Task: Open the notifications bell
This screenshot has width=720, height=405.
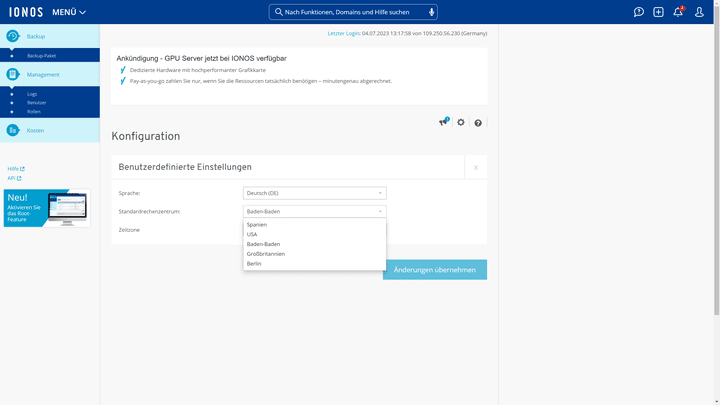Action: [x=678, y=12]
